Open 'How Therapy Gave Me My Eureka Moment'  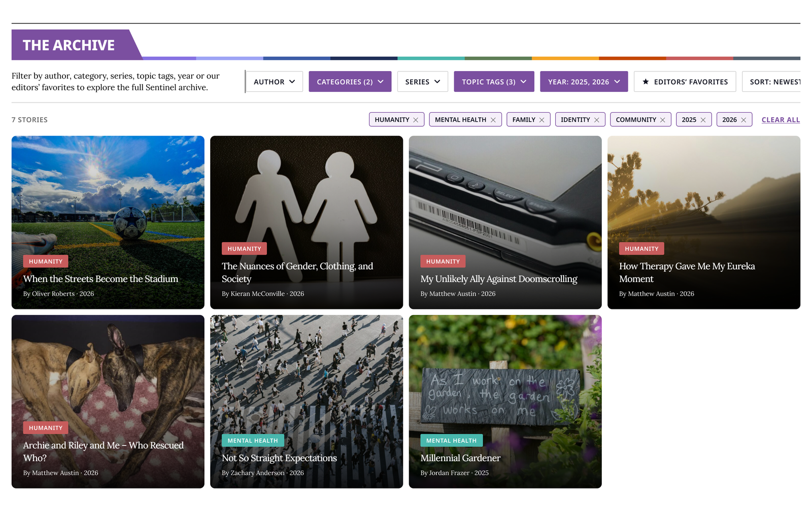(687, 272)
